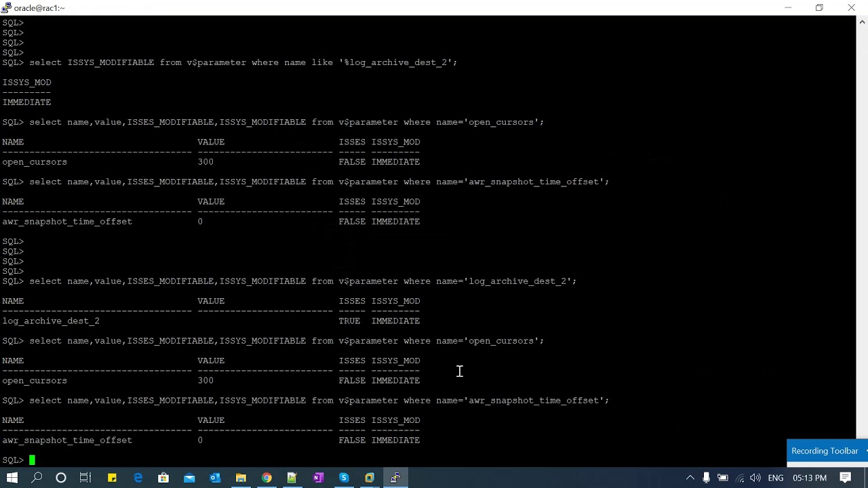Switch to VirtualBox on the taskbar

(x=370, y=478)
